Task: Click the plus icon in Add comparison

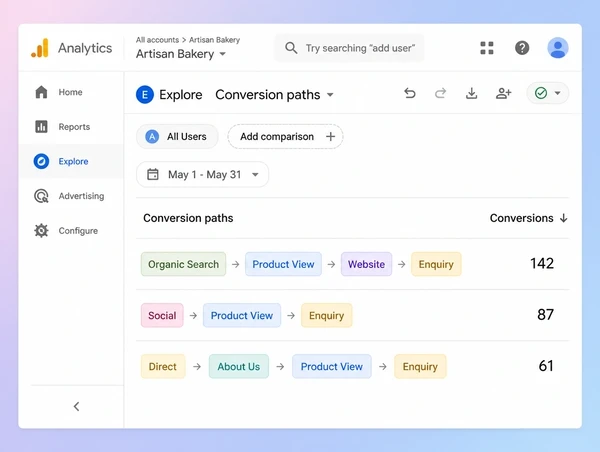Action: click(330, 137)
